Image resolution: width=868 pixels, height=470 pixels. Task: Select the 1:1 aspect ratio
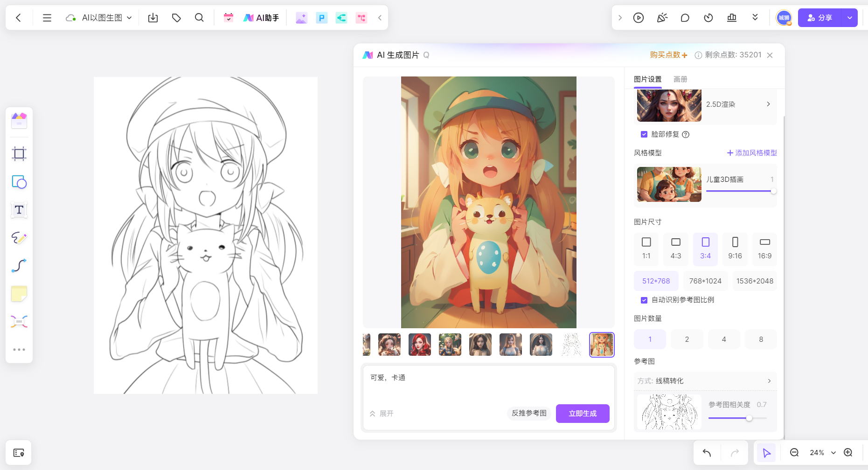646,249
